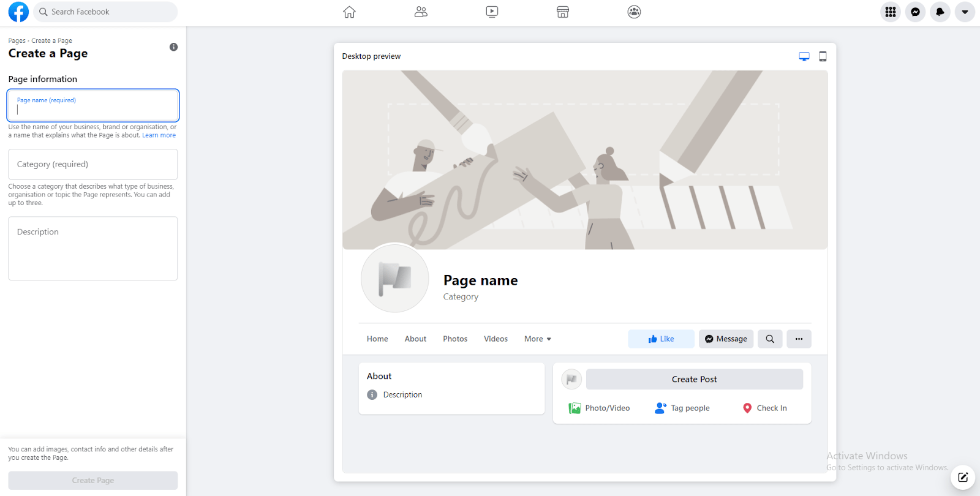Select the Photos tab in preview
Screen dimensions: 980x496
pos(455,339)
